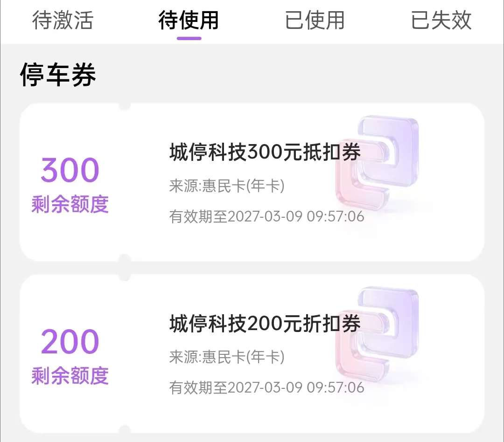The image size is (504, 442).
Task: Open the 已失效 tab
Action: click(441, 20)
